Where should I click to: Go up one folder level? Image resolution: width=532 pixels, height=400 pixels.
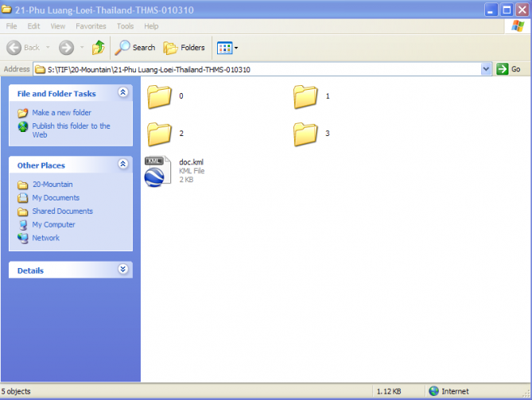pos(99,48)
